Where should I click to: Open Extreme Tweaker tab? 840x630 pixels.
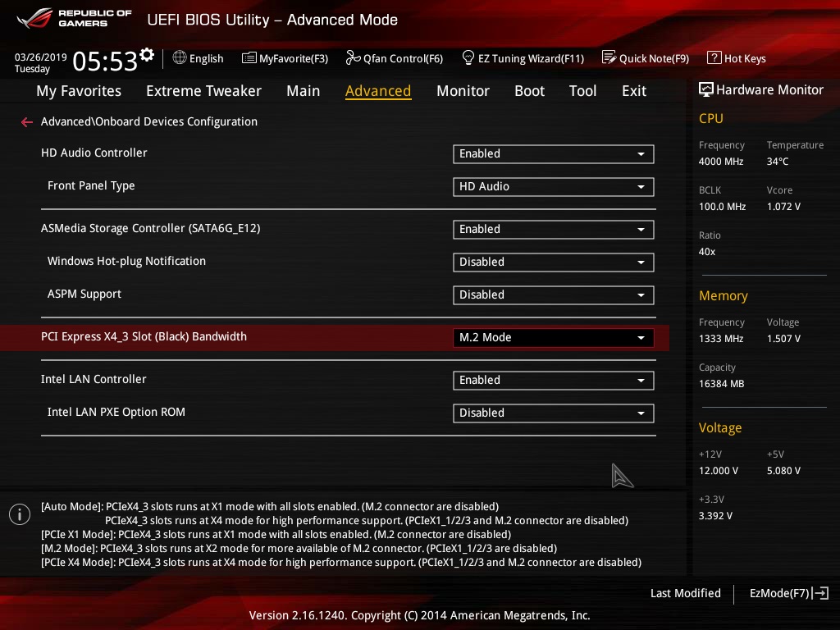[203, 91]
